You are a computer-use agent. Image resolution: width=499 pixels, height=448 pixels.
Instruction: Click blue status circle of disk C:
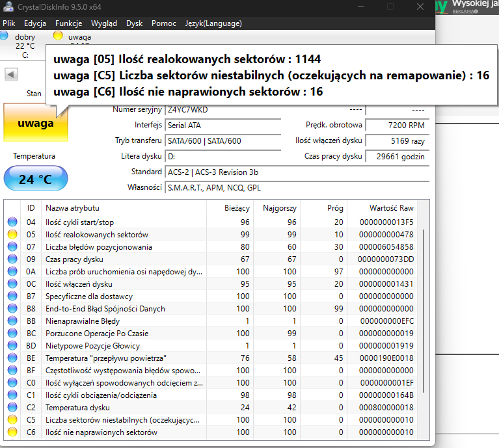tap(4, 35)
